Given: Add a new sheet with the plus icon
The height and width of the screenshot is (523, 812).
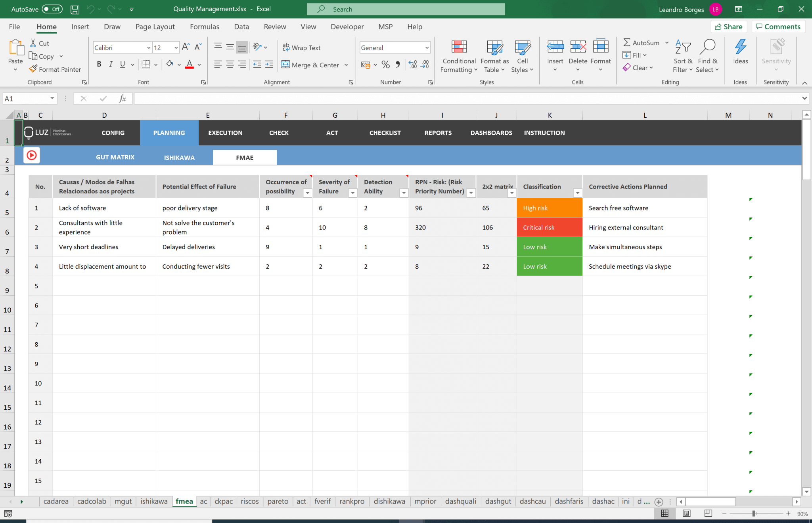Looking at the screenshot, I should (659, 502).
